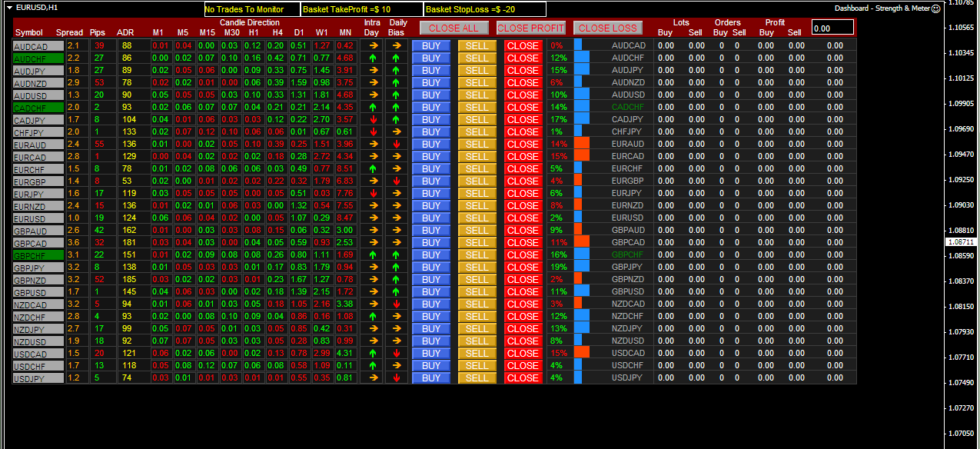The height and width of the screenshot is (449, 980).
Task: Click the Spread column header
Action: coord(70,32)
